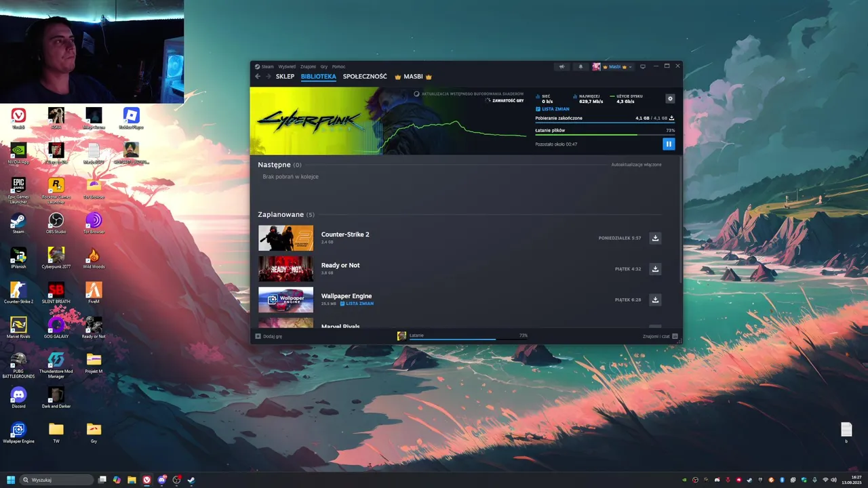Open the Windows Start menu
Image resolution: width=868 pixels, height=488 pixels.
pos(11,480)
